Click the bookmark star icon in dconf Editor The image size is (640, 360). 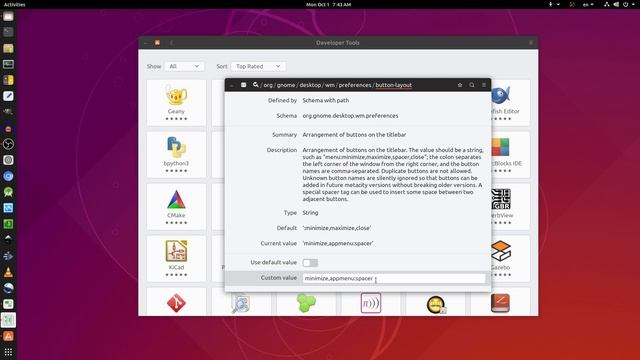[x=460, y=85]
